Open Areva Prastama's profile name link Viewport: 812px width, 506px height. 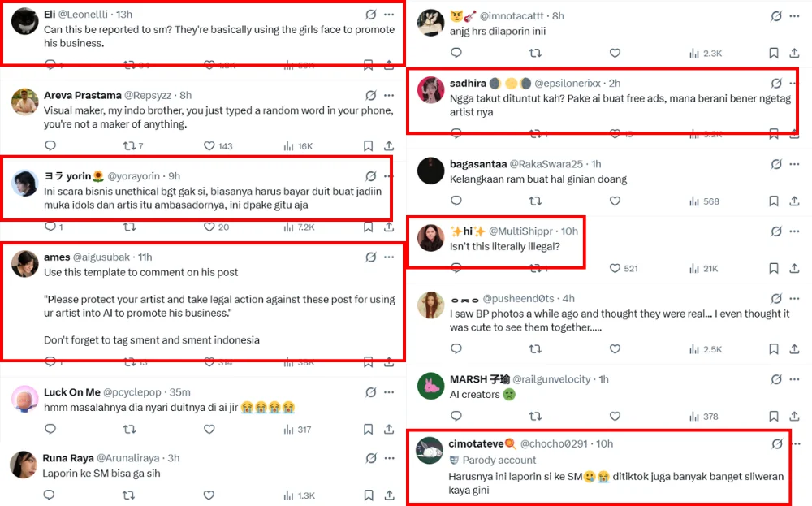[82, 95]
